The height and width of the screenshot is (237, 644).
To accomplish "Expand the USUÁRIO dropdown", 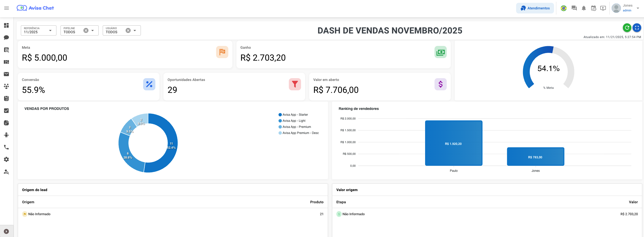I will tap(135, 30).
